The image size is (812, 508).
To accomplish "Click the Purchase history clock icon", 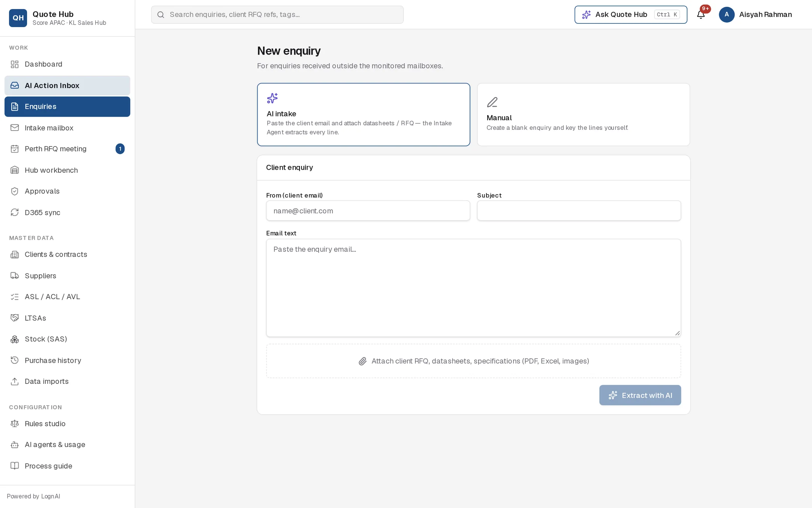I will tap(15, 360).
